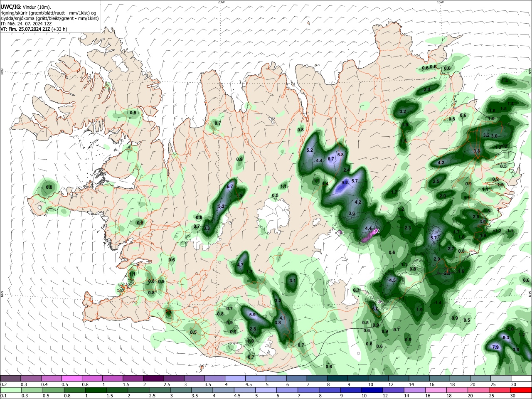The width and height of the screenshot is (532, 399).
Task: Click the valid time 'VT: Fim. 25.07.2024 21Z (+33 h)'
Action: tap(34, 29)
